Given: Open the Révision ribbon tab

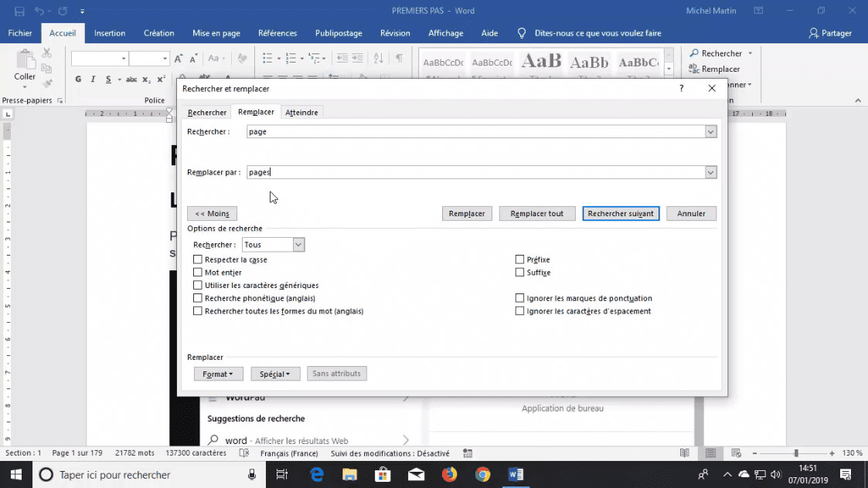Looking at the screenshot, I should [395, 33].
